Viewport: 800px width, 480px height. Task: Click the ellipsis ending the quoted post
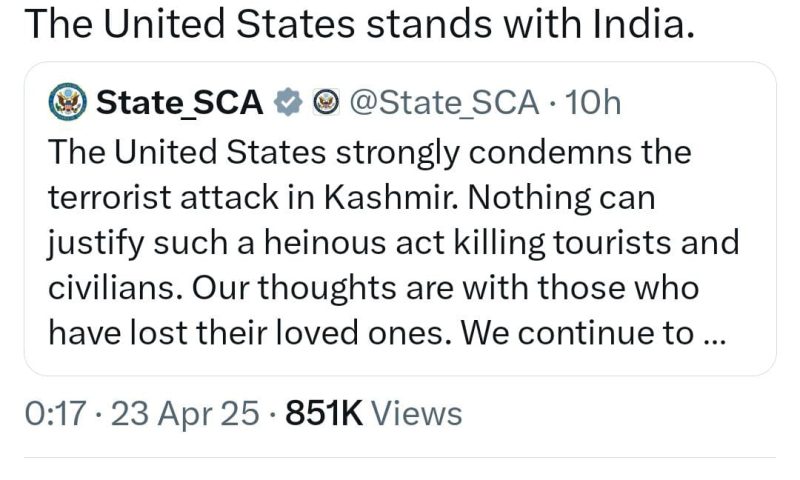(714, 342)
